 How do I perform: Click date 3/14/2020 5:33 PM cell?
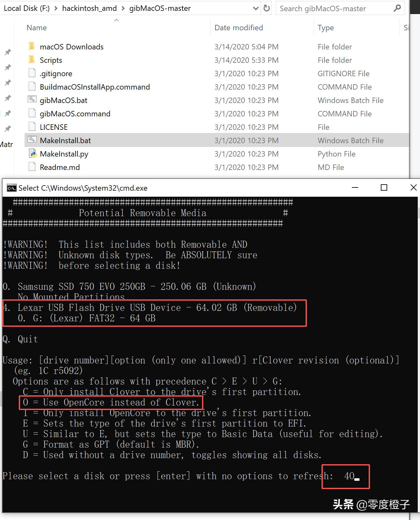click(x=247, y=60)
